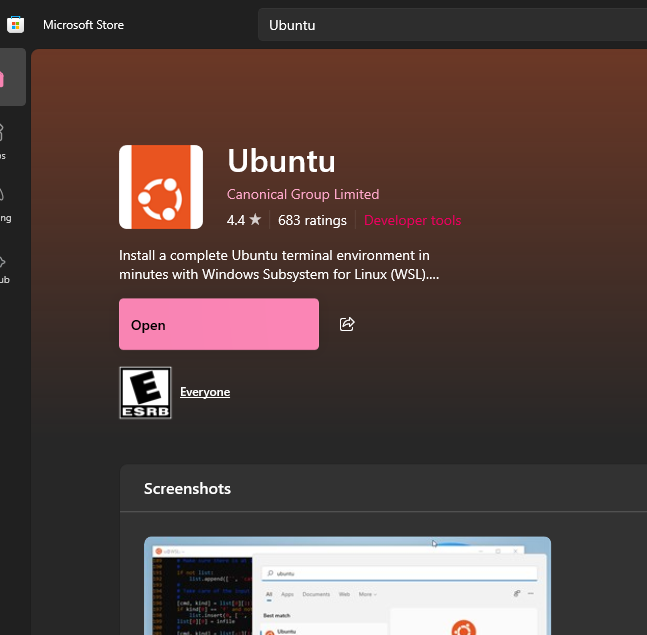Open the Canonical Group Limited publisher link

303,194
